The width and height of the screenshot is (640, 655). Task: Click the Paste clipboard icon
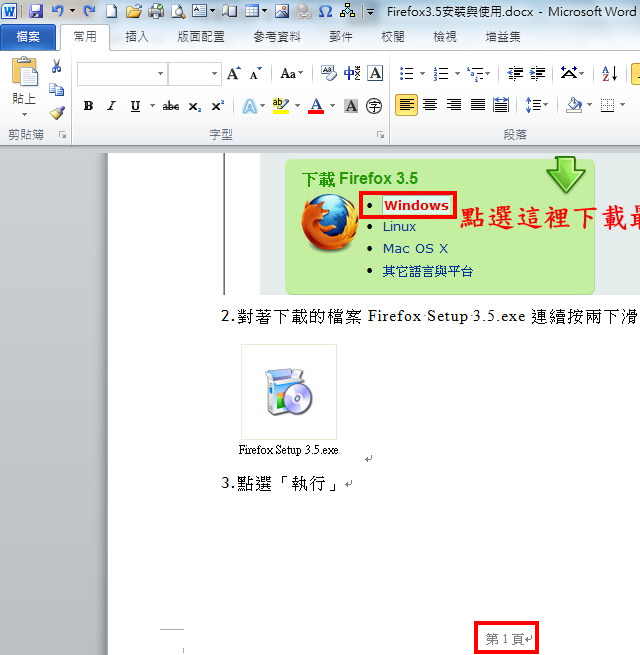(x=25, y=71)
